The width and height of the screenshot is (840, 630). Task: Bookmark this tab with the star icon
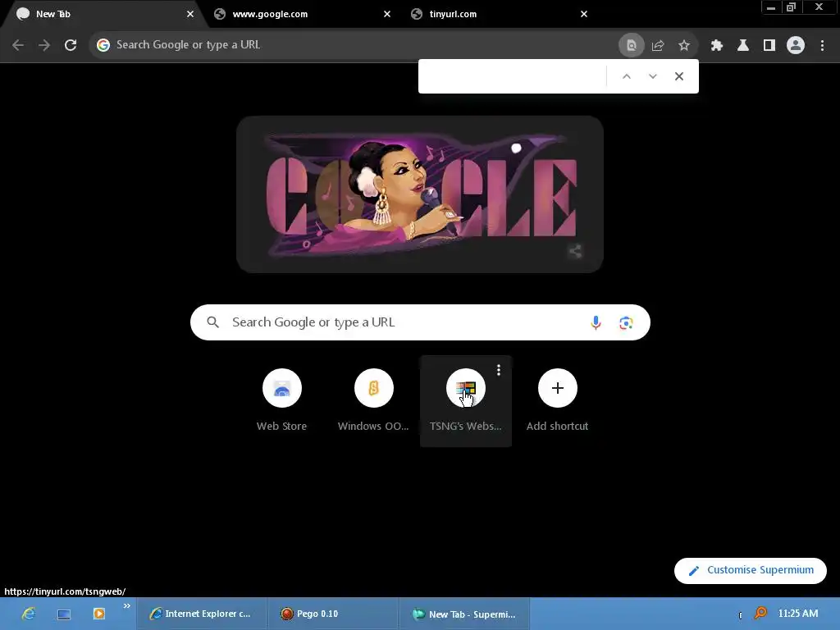684,46
